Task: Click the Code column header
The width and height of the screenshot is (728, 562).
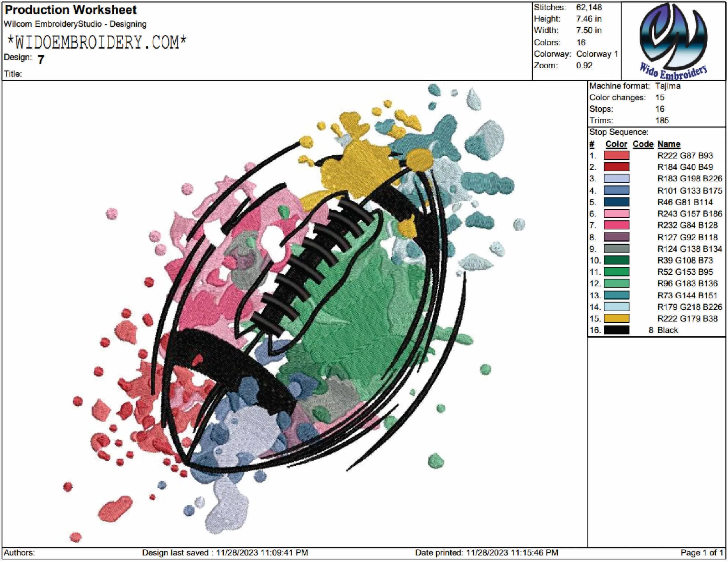Action: point(643,144)
